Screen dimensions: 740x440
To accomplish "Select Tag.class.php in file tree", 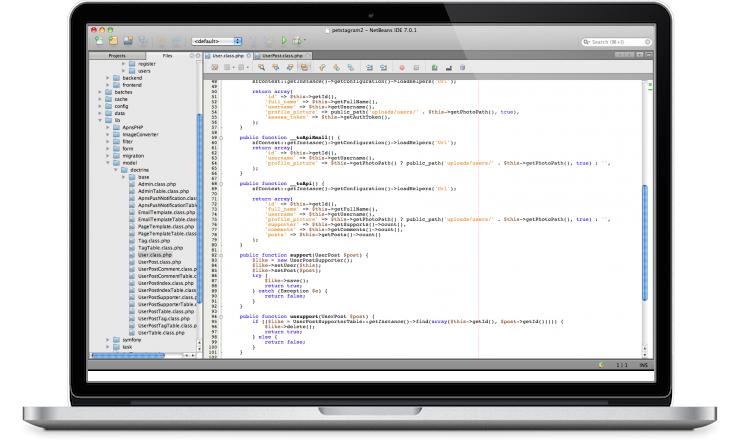I will pos(154,241).
